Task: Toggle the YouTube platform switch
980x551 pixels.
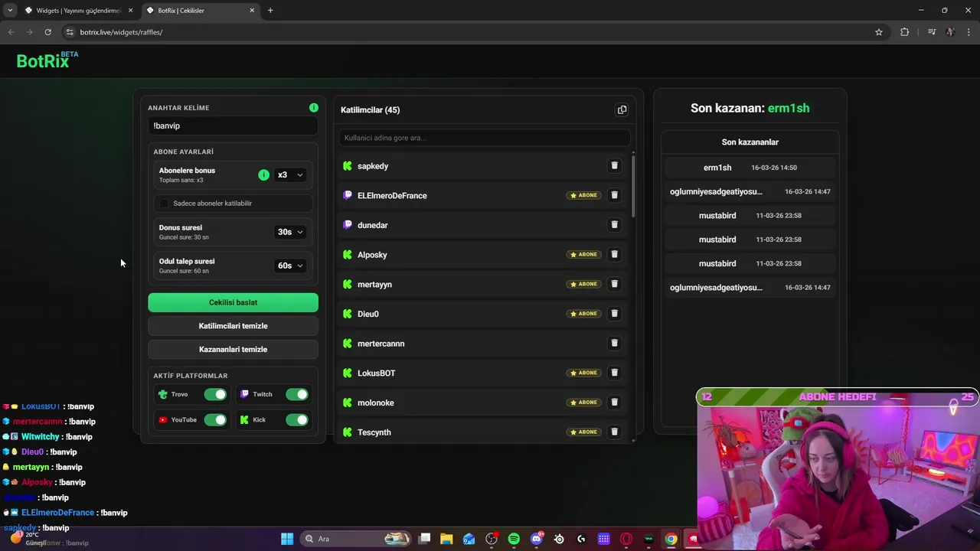Action: coord(215,420)
